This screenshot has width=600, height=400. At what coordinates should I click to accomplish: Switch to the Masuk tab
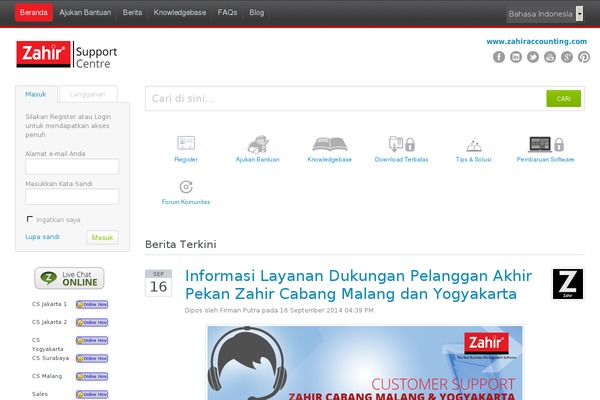tap(36, 94)
